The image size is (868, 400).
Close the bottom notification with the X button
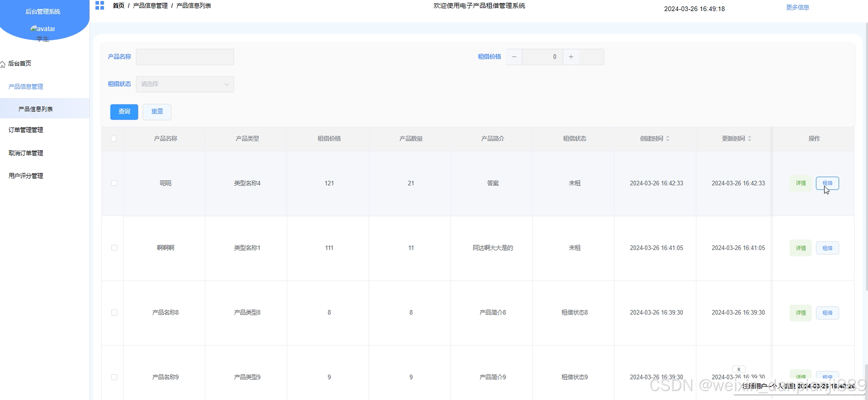pyautogui.click(x=739, y=369)
